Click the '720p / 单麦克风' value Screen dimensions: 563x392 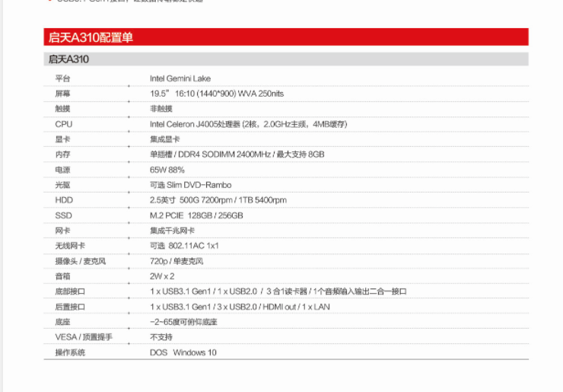tap(177, 261)
